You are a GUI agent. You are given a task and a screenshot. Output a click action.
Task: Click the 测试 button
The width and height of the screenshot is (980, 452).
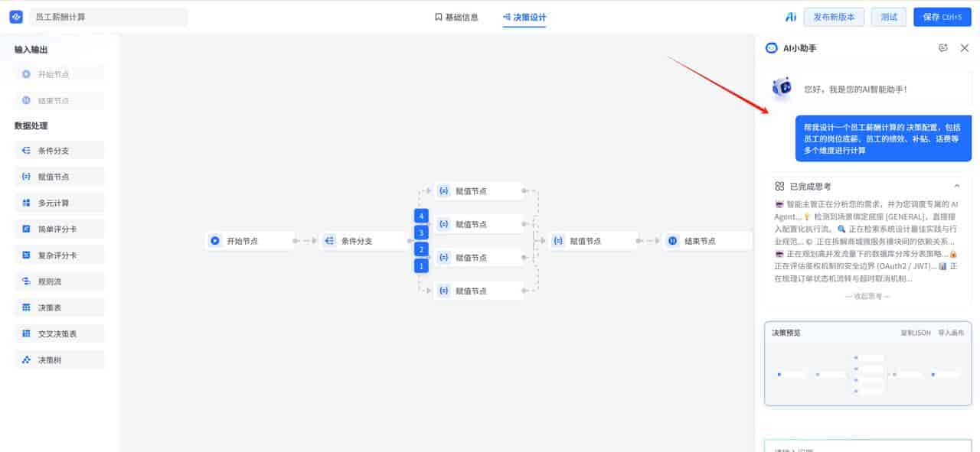889,17
